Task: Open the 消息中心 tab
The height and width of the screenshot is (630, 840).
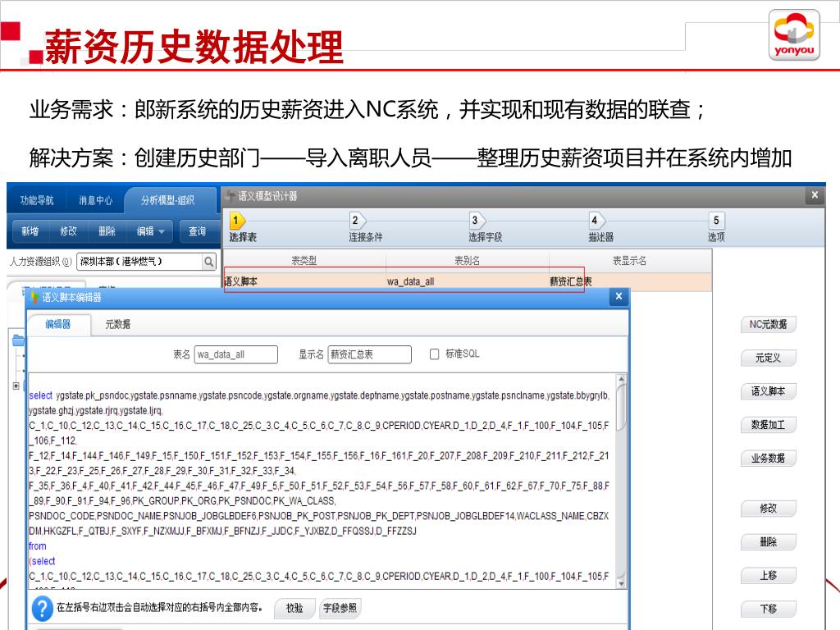Action: (x=95, y=199)
